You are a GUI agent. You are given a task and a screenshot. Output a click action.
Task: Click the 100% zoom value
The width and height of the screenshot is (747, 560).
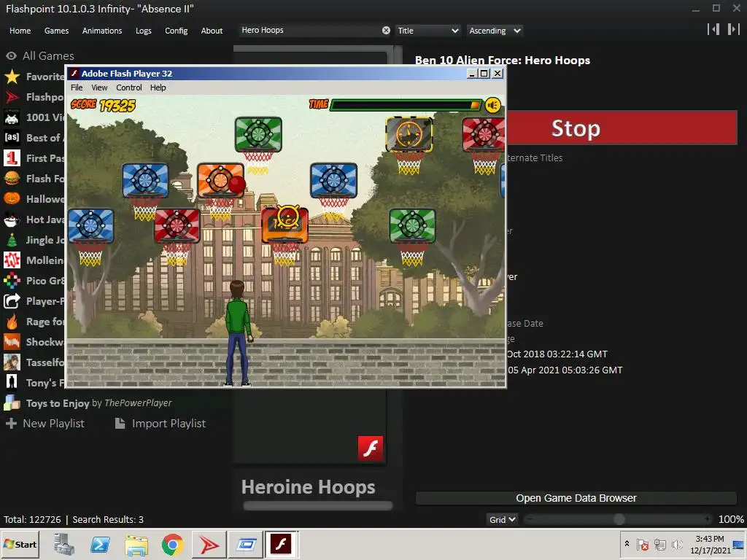(x=731, y=519)
